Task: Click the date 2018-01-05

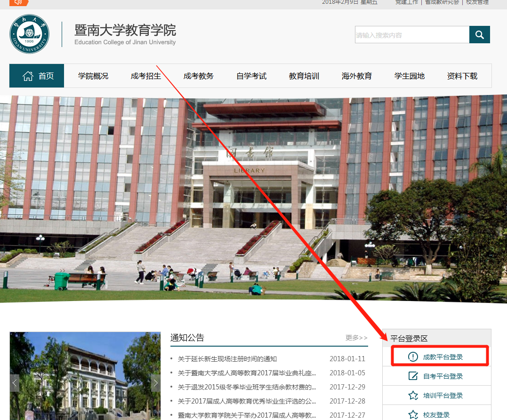Action: 347,373
